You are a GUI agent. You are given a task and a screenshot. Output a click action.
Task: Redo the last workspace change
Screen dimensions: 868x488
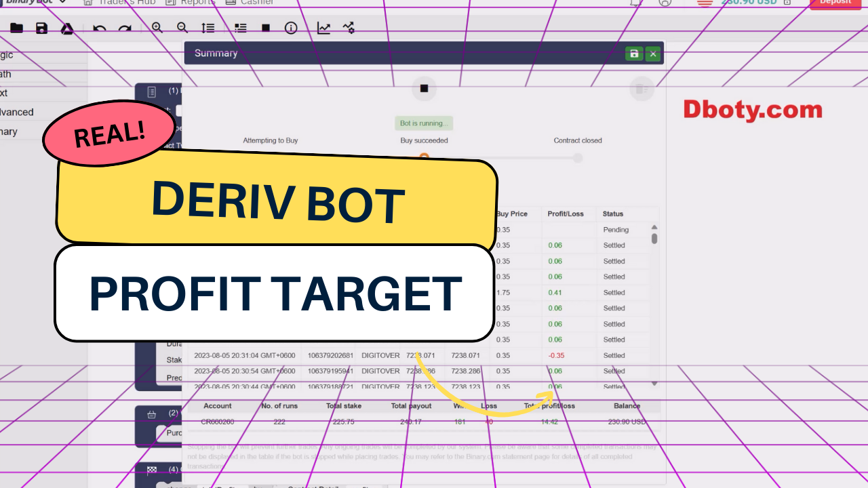[125, 28]
